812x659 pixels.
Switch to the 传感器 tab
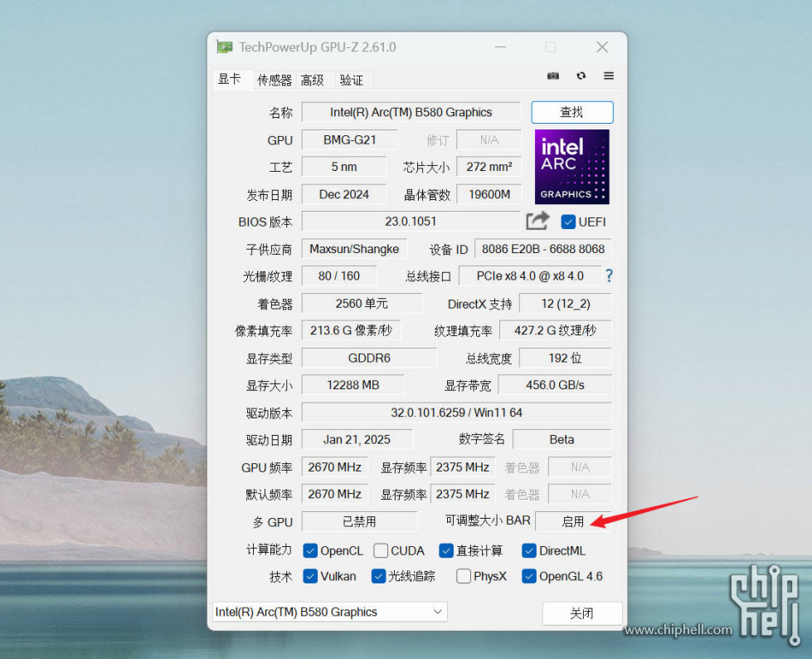pos(275,81)
